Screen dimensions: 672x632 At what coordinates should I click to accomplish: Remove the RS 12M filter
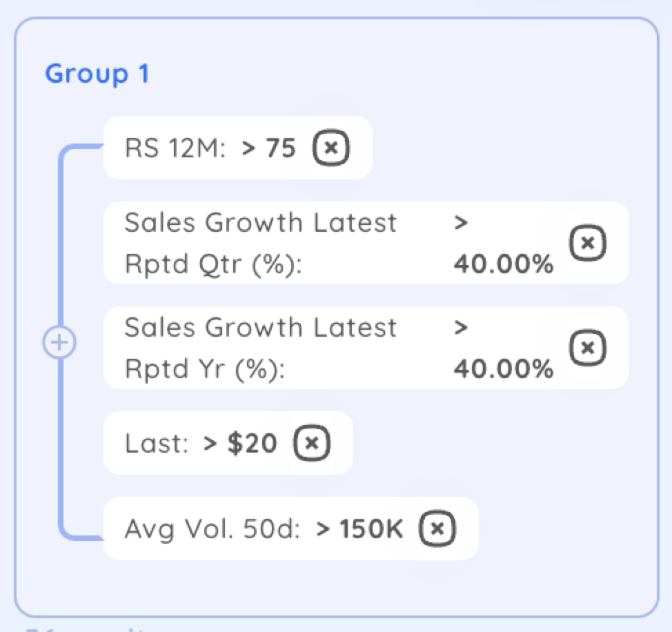tap(331, 148)
